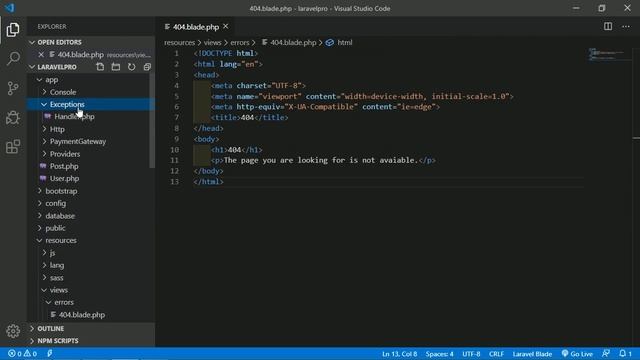Click Ln 13, Col 8 in status bar

[400, 354]
